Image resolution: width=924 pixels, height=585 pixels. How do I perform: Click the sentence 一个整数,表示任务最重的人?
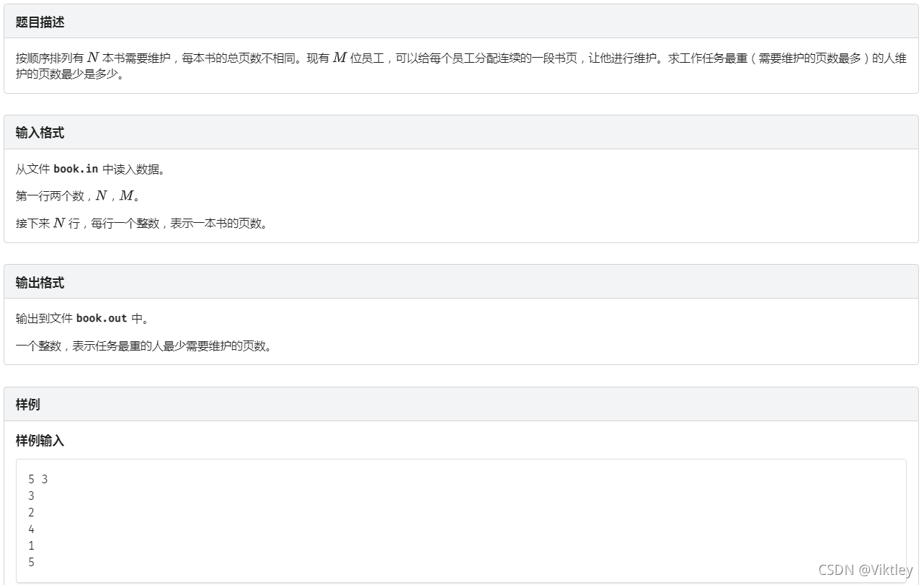[x=144, y=346]
